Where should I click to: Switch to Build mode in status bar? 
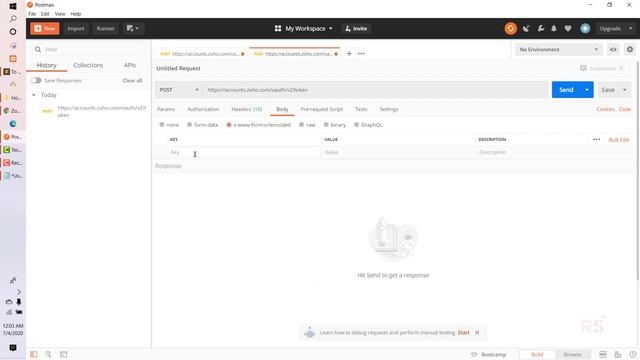coord(537,354)
